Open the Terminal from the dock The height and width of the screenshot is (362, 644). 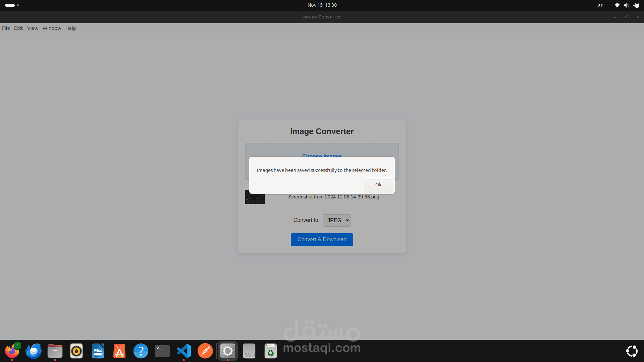[162, 351]
